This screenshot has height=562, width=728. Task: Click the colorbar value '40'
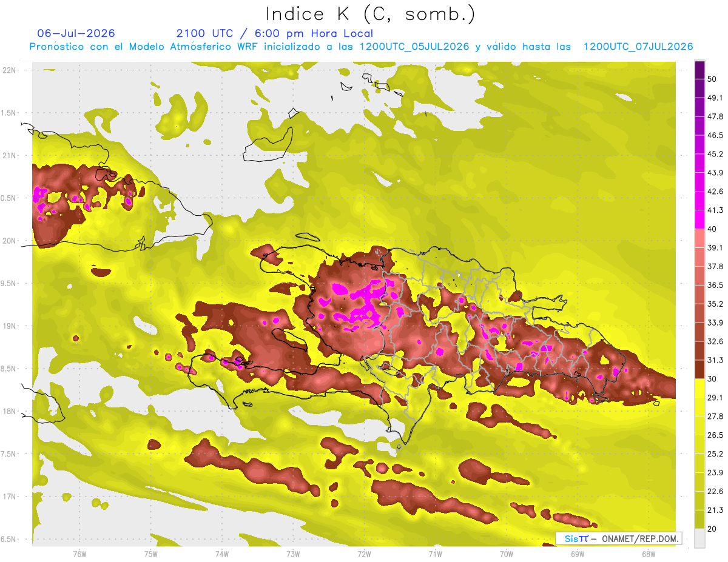(x=713, y=229)
